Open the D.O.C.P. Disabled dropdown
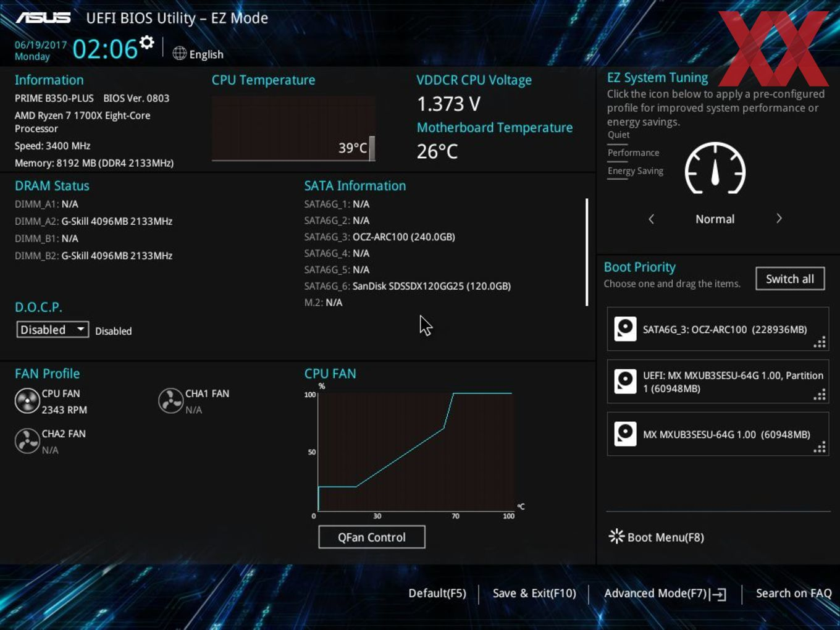The image size is (840, 630). pos(52,330)
